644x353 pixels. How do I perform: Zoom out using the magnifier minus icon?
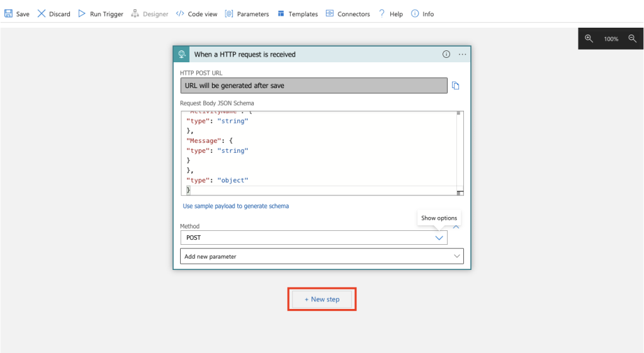632,38
